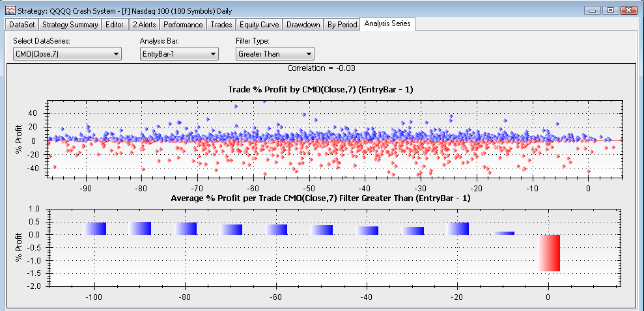This screenshot has width=644, height=311.
Task: Open the DataSet tab
Action: click(22, 25)
